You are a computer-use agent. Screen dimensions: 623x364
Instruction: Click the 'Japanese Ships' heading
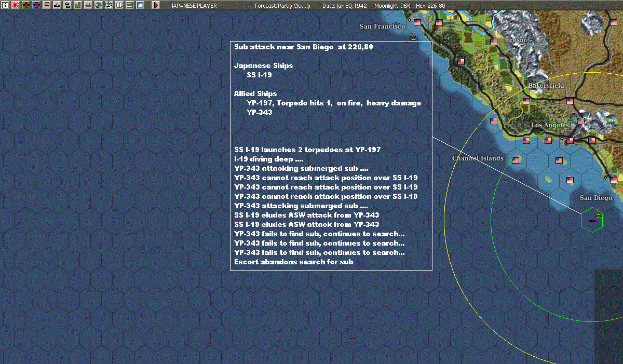tap(264, 65)
